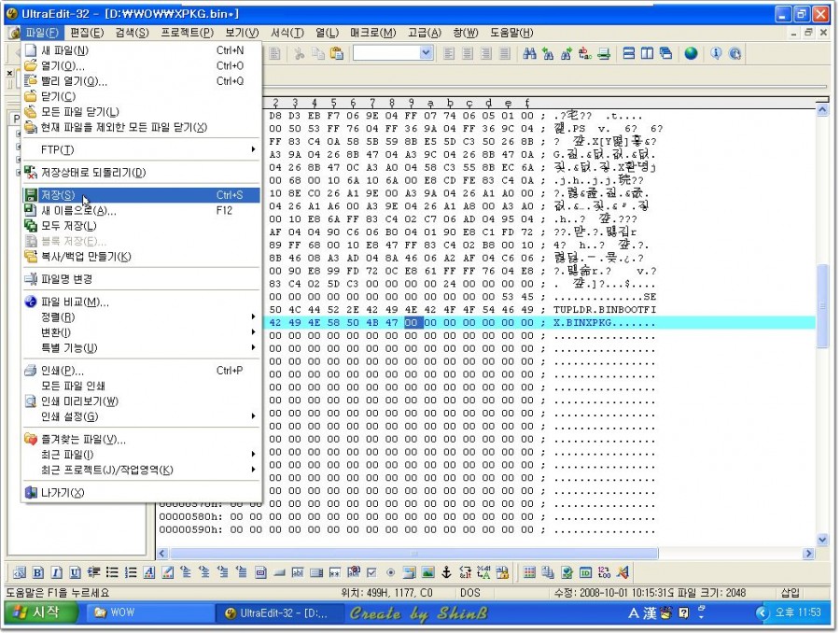Viewport: 840px width, 633px height.
Task: Click the HTML radio button form icon
Action: tap(390, 572)
